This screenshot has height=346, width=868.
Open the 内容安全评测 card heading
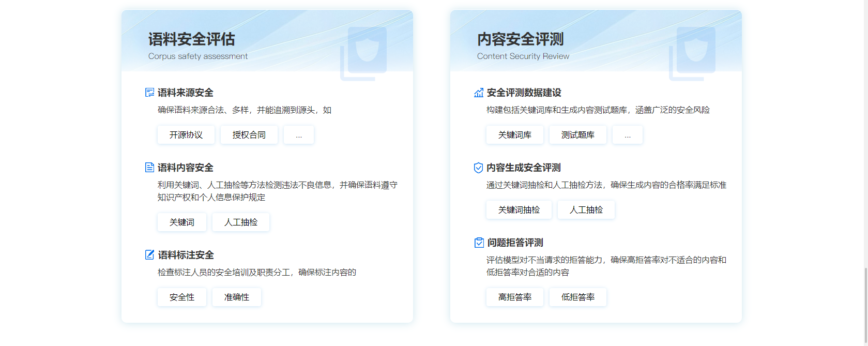pyautogui.click(x=520, y=39)
